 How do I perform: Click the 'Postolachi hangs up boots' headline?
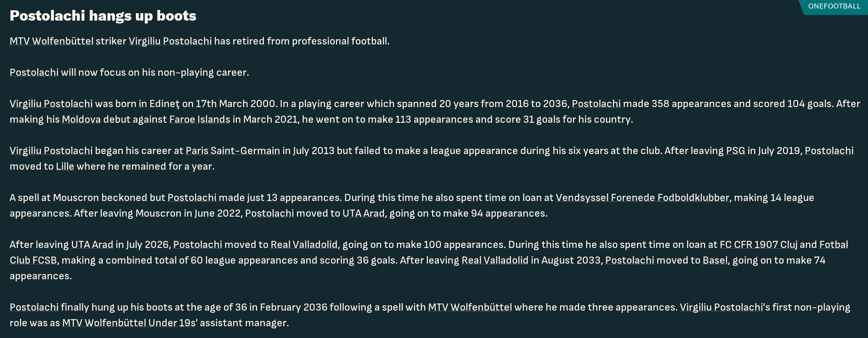pos(103,16)
